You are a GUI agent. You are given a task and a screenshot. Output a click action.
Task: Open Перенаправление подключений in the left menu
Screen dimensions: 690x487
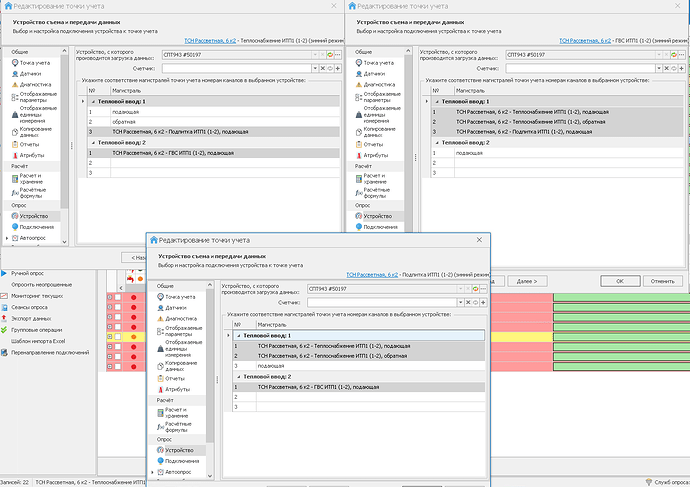coord(50,352)
